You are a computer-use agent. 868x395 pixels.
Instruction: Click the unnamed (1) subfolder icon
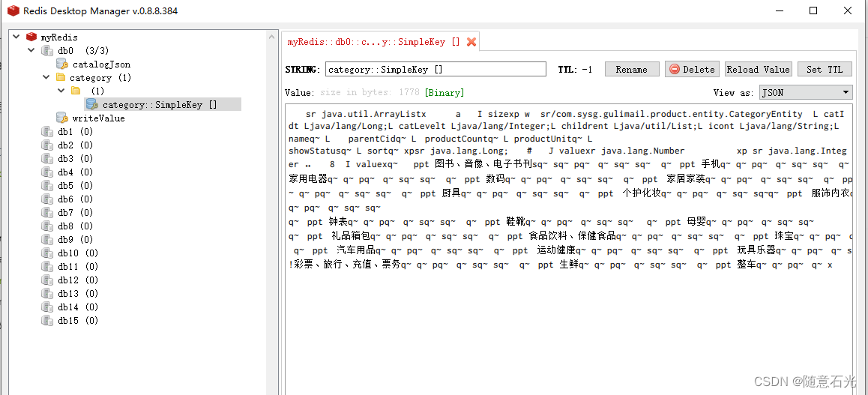point(76,91)
